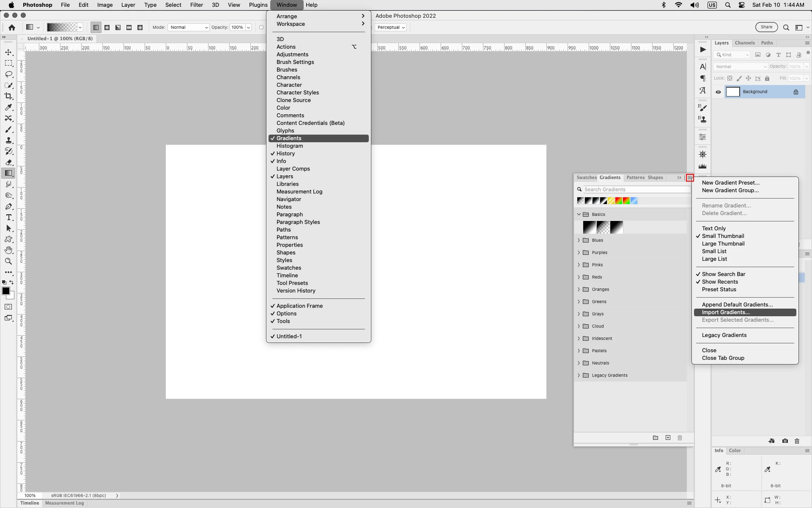Image resolution: width=812 pixels, height=508 pixels.
Task: Switch to the Channels tab
Action: coord(744,43)
